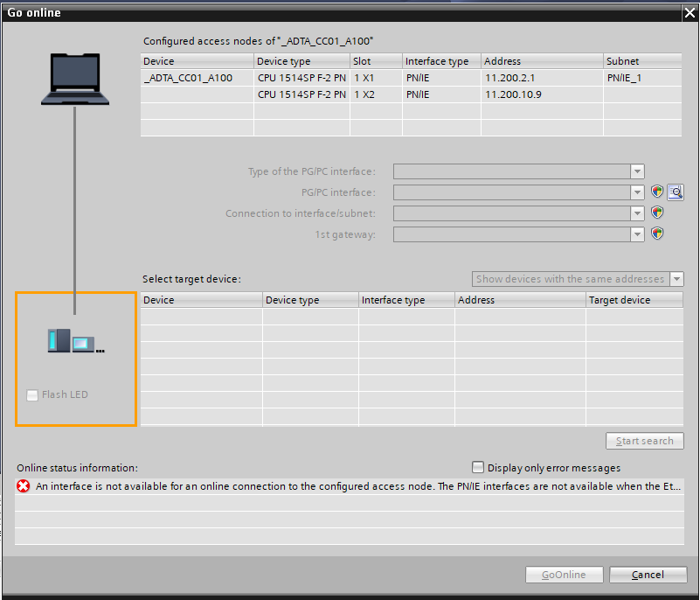Click the target device PLC icon
700x600 pixels.
[75, 340]
